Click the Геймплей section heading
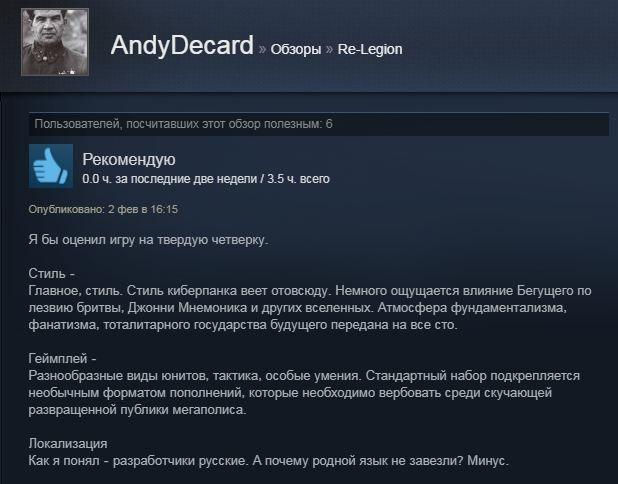 click(62, 358)
